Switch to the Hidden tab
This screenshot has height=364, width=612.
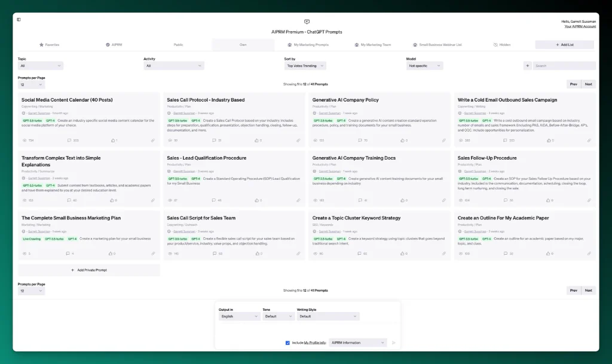coord(502,45)
